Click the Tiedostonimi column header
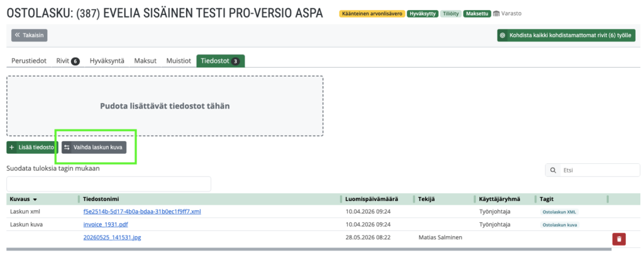The width and height of the screenshot is (644, 258). click(101, 200)
